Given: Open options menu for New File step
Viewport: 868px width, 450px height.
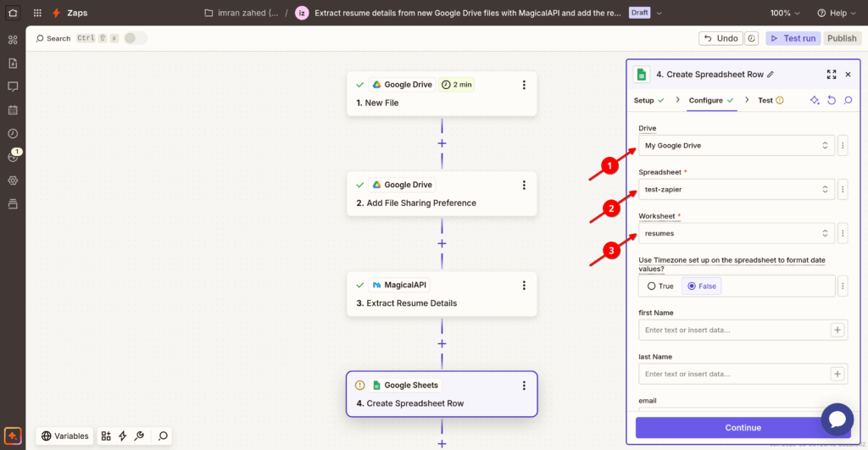Looking at the screenshot, I should click(x=524, y=85).
